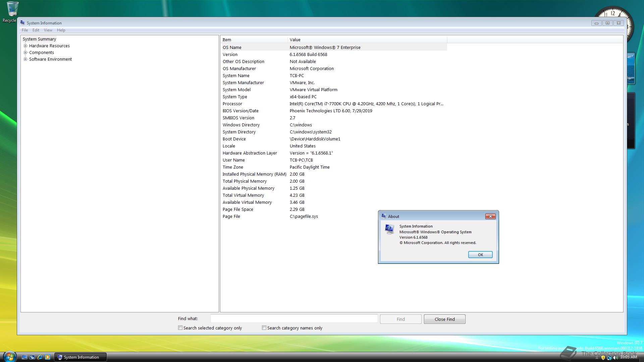
Task: Select the Total Virtual Memory row
Action: point(334,195)
